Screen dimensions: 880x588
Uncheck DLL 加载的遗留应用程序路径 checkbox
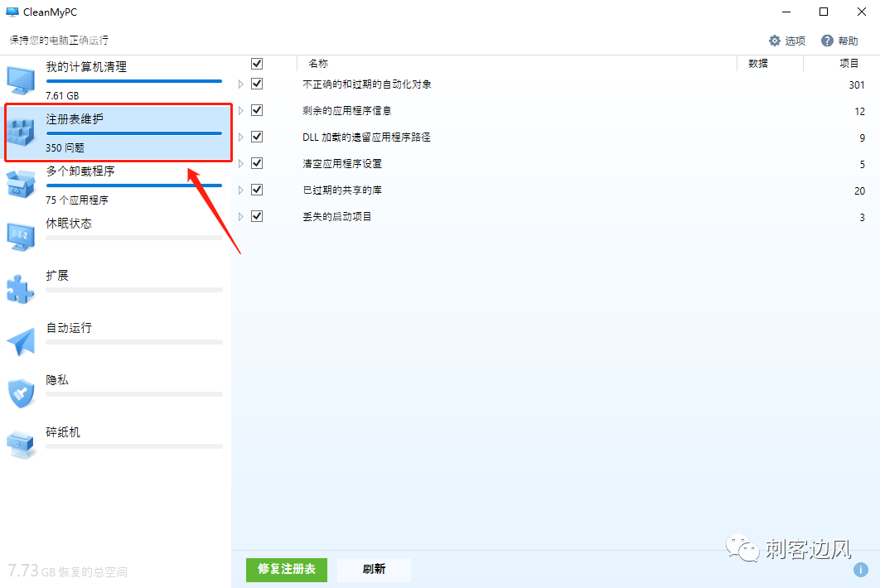click(257, 137)
